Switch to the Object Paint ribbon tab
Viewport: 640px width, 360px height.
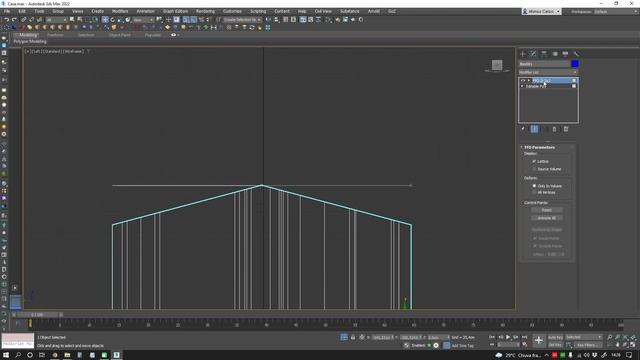(120, 35)
